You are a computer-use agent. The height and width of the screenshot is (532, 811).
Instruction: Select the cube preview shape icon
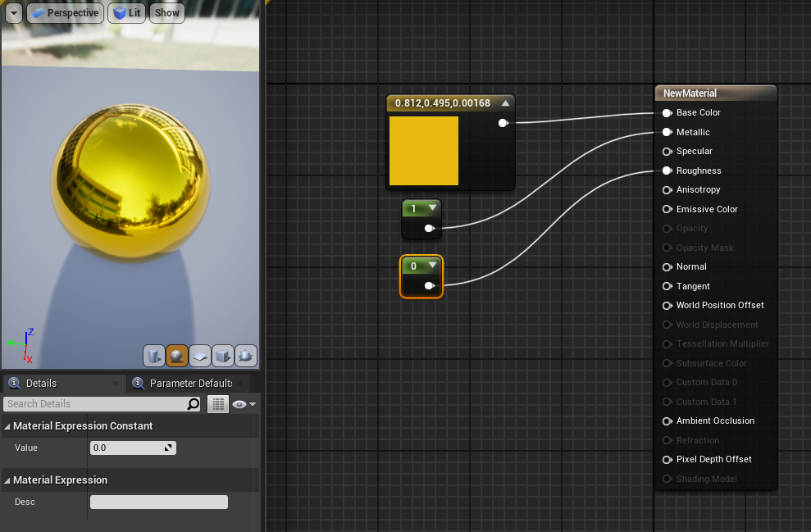coord(222,356)
